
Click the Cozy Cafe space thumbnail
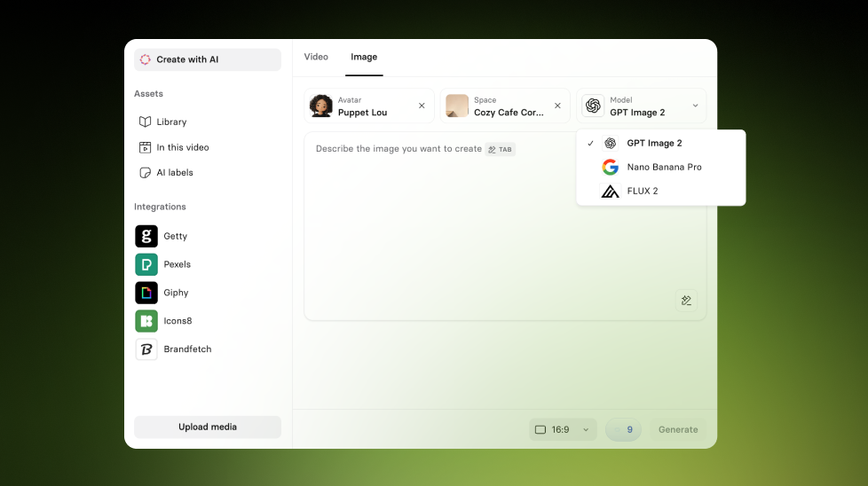tap(457, 106)
